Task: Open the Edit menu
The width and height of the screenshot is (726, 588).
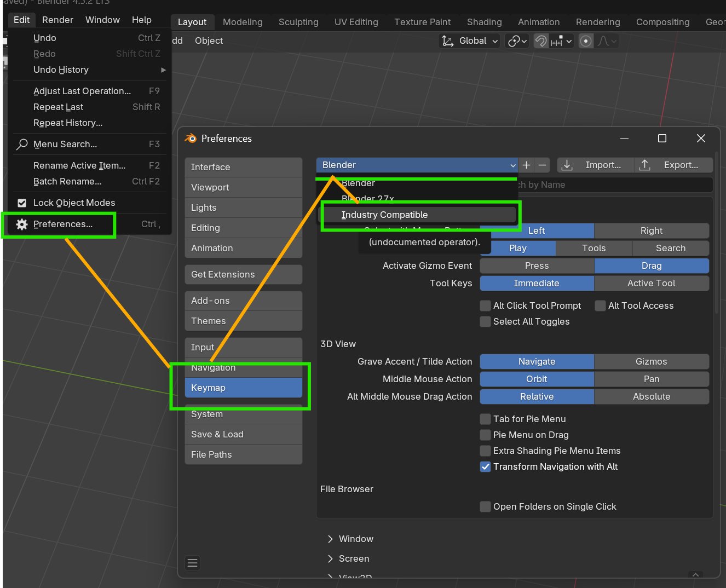Action: (22, 20)
